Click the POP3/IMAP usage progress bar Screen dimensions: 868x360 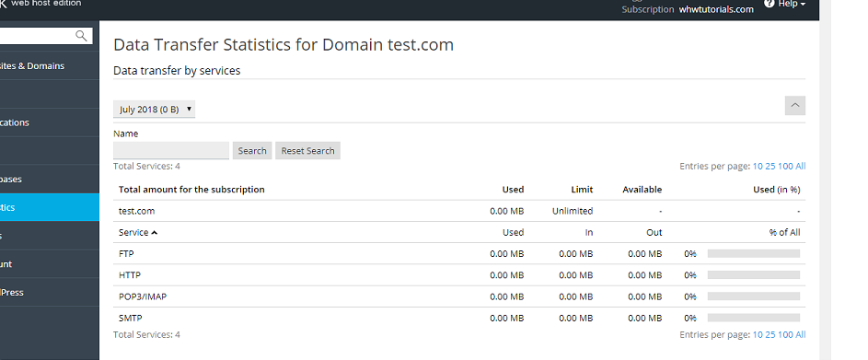click(x=754, y=296)
